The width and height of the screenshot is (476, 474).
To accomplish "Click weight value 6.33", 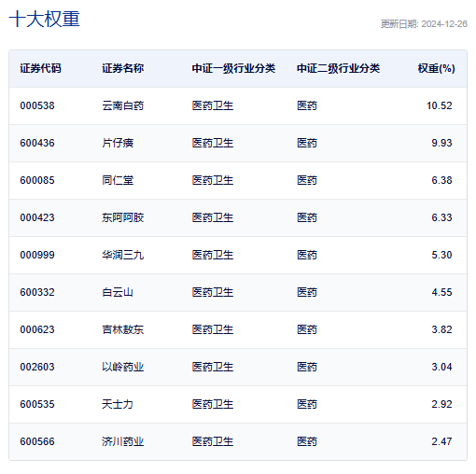I will point(441,217).
